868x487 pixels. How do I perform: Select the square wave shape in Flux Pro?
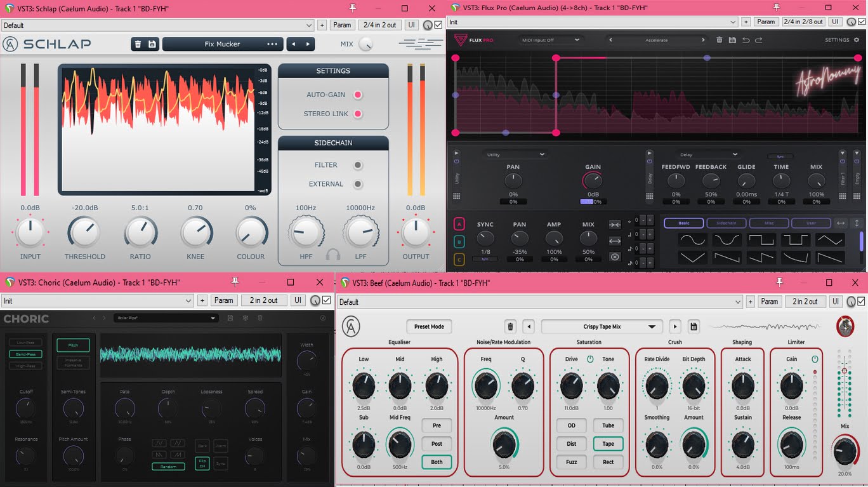pyautogui.click(x=761, y=239)
